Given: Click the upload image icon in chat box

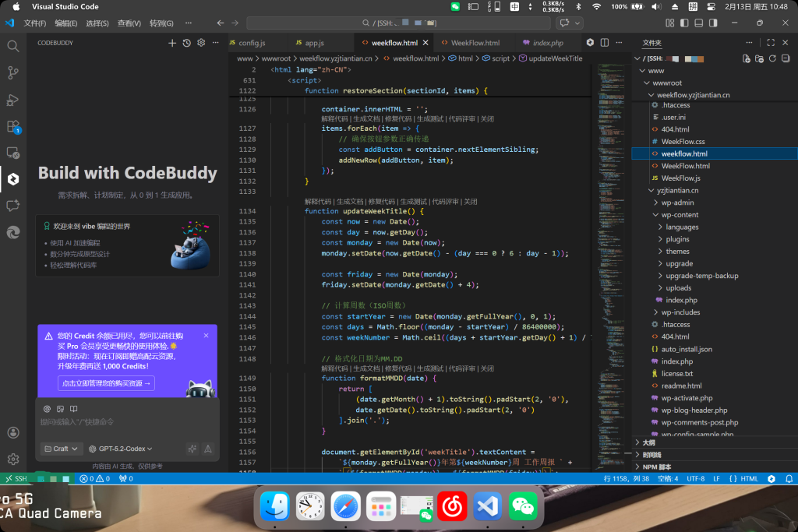Looking at the screenshot, I should click(60, 409).
